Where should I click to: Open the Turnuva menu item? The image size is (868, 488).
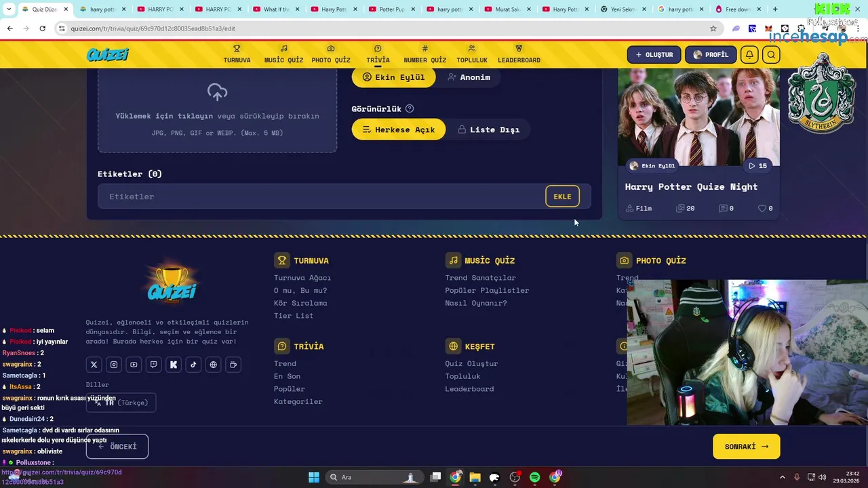tap(237, 54)
